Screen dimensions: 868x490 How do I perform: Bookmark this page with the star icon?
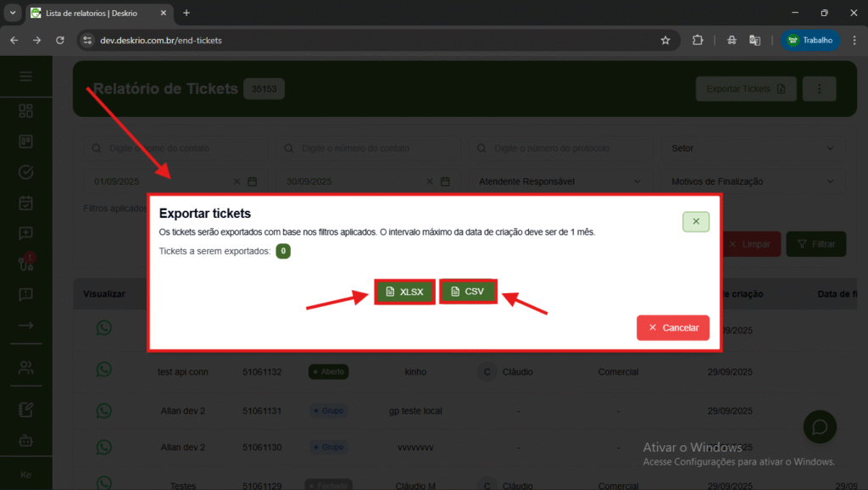pyautogui.click(x=665, y=40)
